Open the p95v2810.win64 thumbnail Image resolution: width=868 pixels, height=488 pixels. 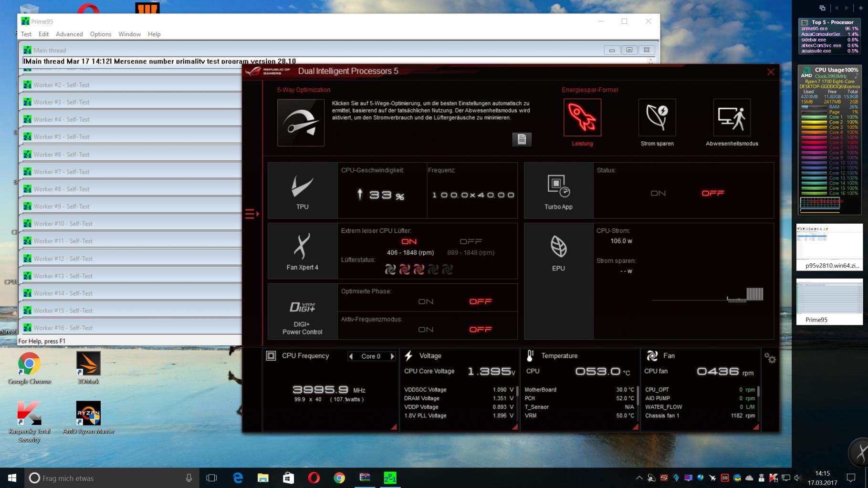829,247
